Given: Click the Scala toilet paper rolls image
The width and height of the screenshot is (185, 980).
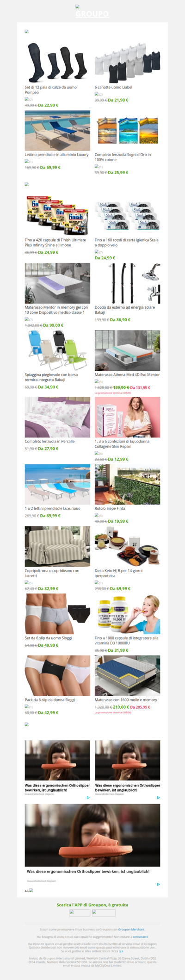Looking at the screenshot, I should pos(128,216).
